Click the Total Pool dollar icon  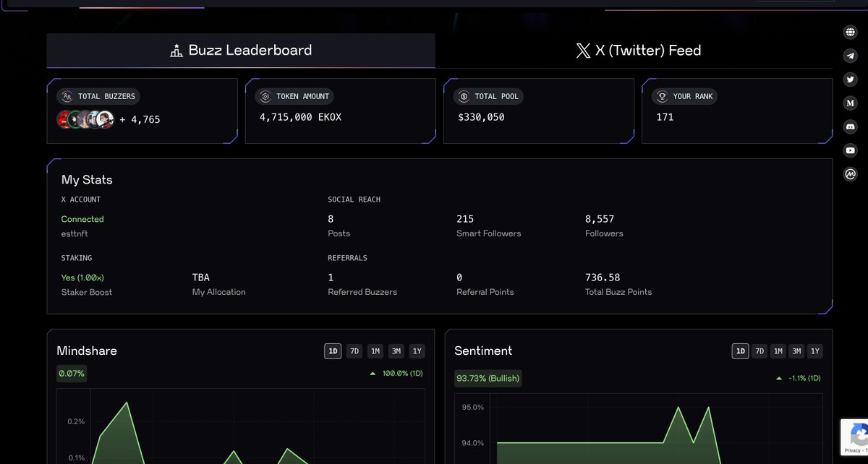click(464, 96)
